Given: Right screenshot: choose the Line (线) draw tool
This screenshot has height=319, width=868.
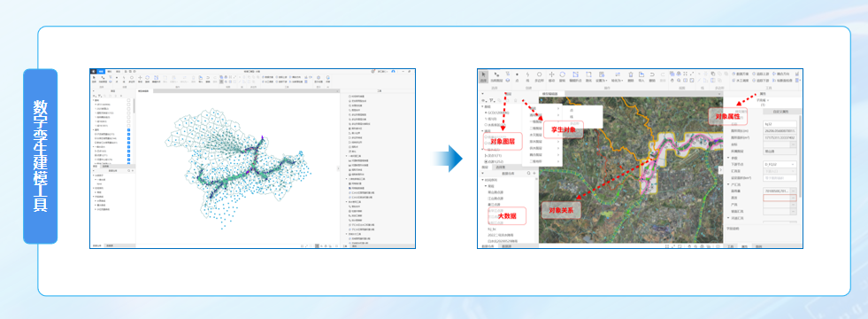Looking at the screenshot, I should tap(527, 76).
